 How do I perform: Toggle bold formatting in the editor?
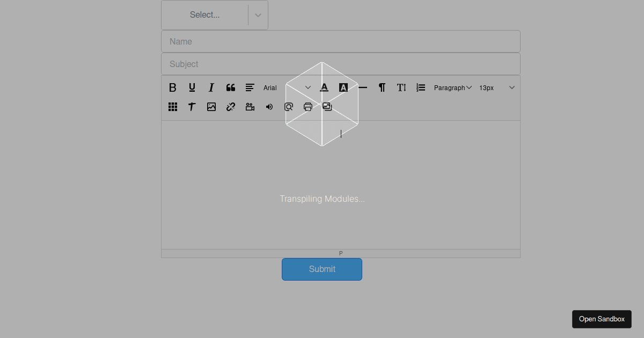[x=173, y=87]
